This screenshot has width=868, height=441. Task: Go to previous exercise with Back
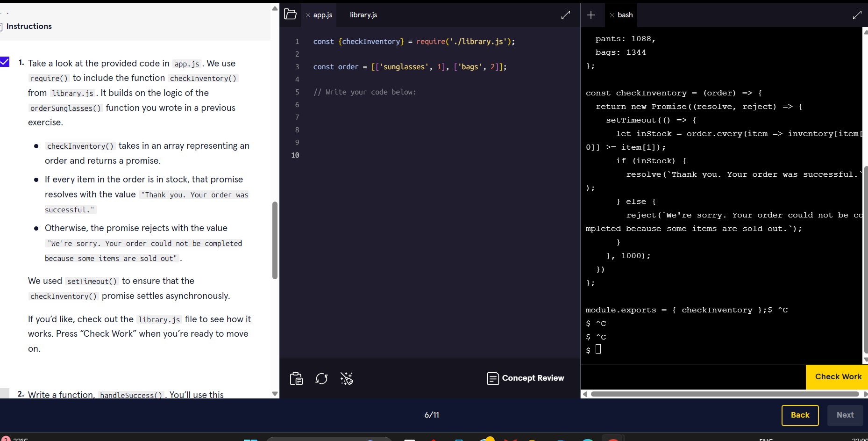coord(799,415)
